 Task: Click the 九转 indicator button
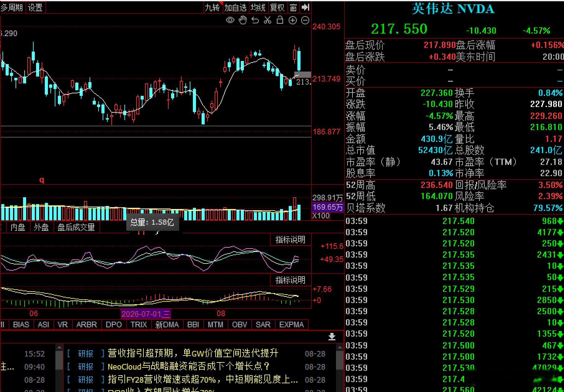[x=212, y=7]
